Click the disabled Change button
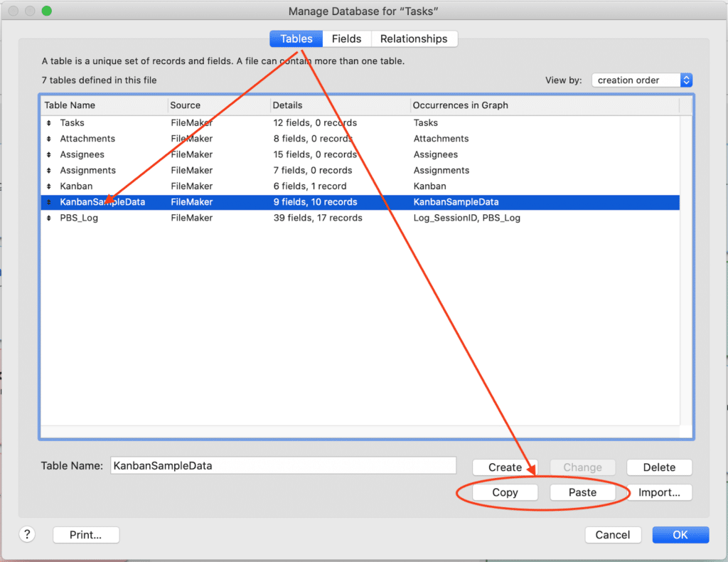This screenshot has width=728, height=562. click(582, 467)
